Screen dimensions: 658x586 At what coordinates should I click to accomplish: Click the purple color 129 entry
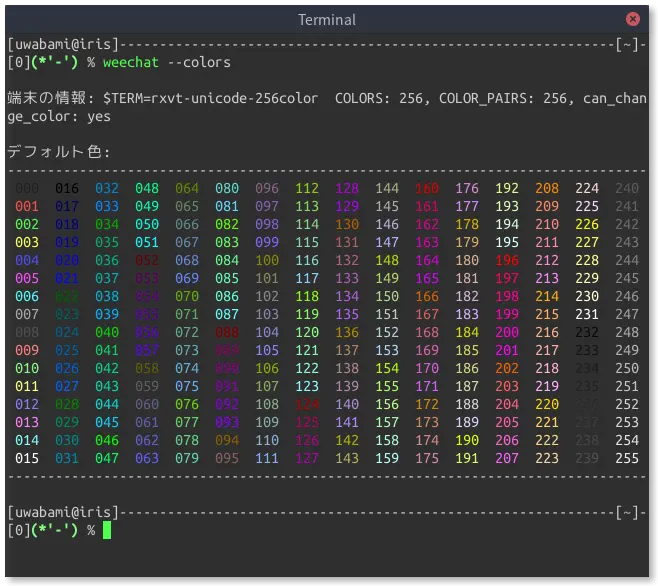[x=347, y=206]
